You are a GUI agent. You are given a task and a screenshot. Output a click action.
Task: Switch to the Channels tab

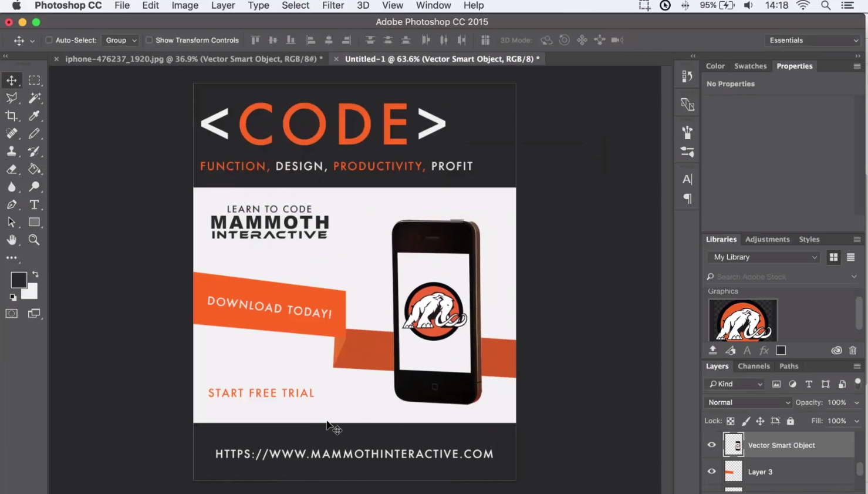tap(754, 366)
